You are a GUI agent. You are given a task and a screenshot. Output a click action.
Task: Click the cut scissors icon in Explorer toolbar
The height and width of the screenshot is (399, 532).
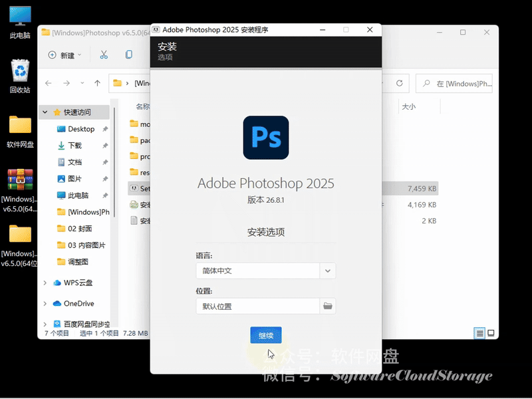104,55
